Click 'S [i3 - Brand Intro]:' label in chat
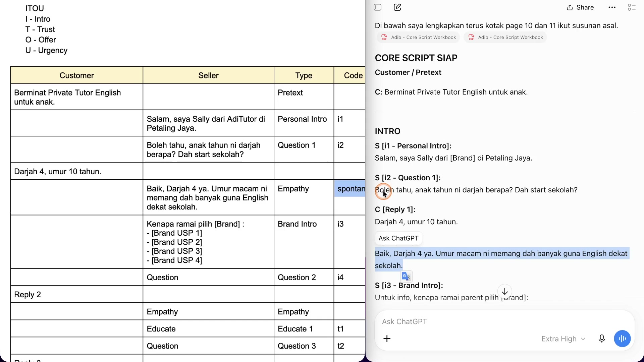 pos(409,286)
